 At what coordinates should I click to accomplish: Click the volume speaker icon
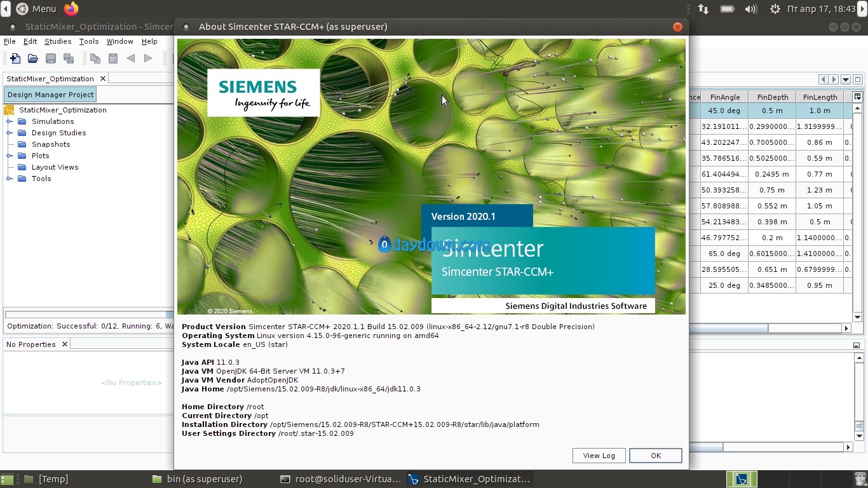click(x=751, y=9)
